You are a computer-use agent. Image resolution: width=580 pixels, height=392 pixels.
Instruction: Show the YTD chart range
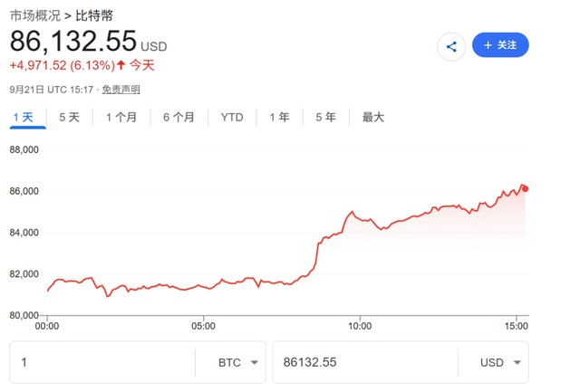pos(232,118)
